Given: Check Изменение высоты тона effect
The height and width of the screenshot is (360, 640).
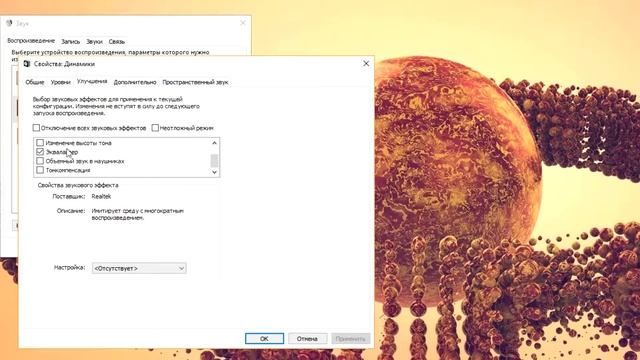Looking at the screenshot, I should 40,143.
